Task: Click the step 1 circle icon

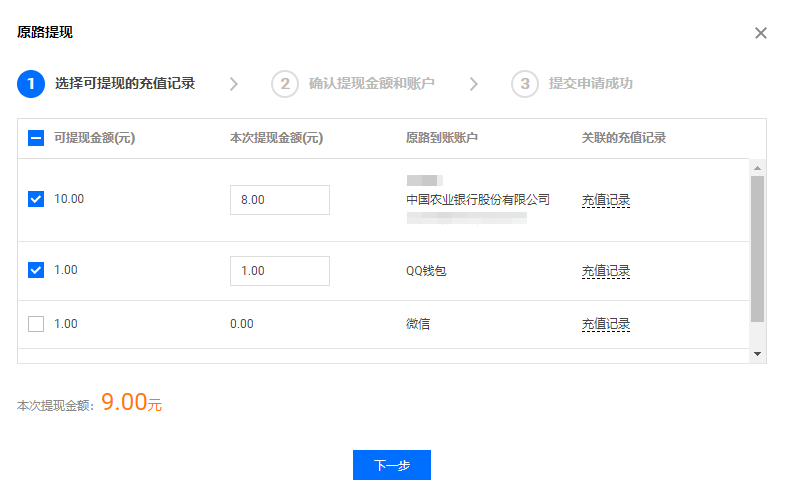Action: (x=31, y=84)
